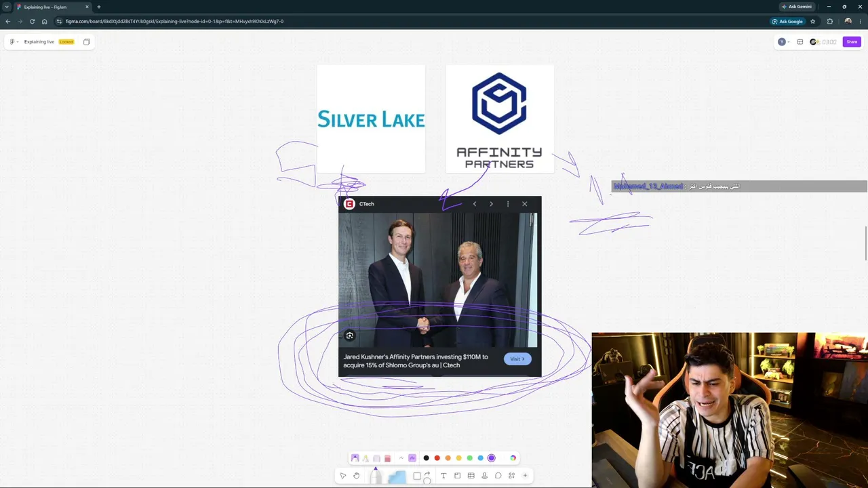
Task: Insert a section frame
Action: click(457, 476)
